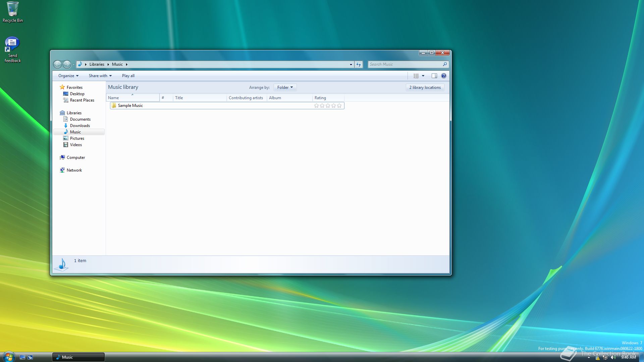Open the Videos library
Viewport: 644px width, 362px height.
(76, 145)
